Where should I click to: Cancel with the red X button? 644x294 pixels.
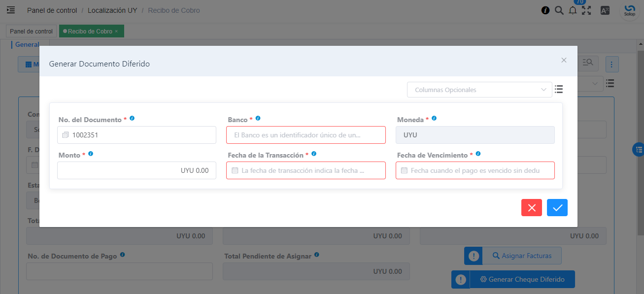tap(532, 208)
